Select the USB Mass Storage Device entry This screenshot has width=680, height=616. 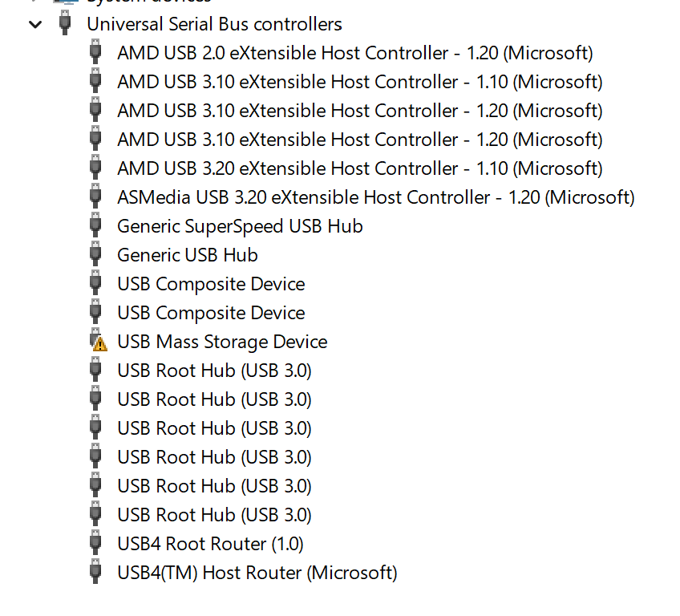click(x=222, y=342)
